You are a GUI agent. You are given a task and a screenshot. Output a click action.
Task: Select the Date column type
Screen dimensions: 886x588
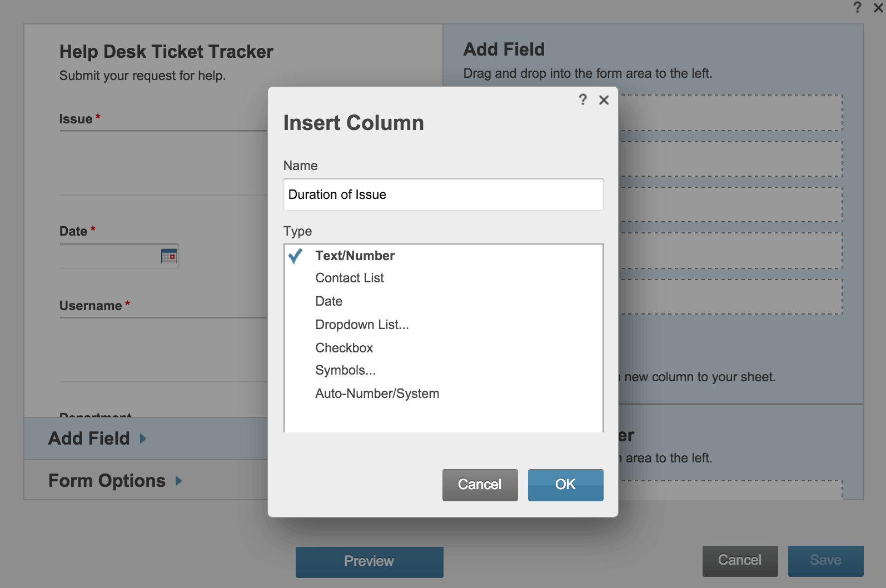tap(328, 301)
